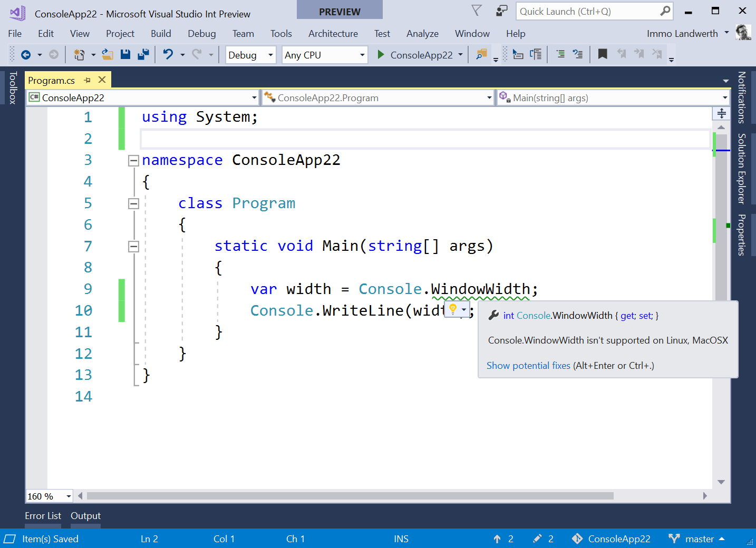Viewport: 756px width, 548px height.
Task: Open the Edit menu
Action: click(x=46, y=33)
